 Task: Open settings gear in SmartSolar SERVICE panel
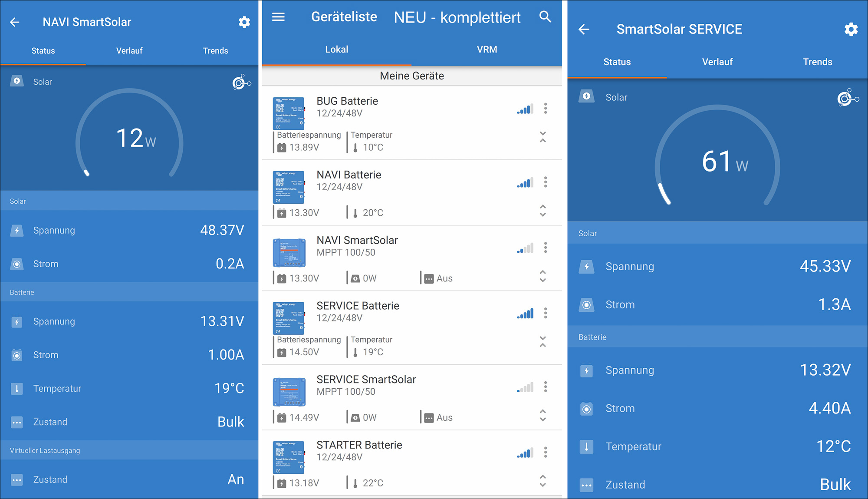[851, 29]
